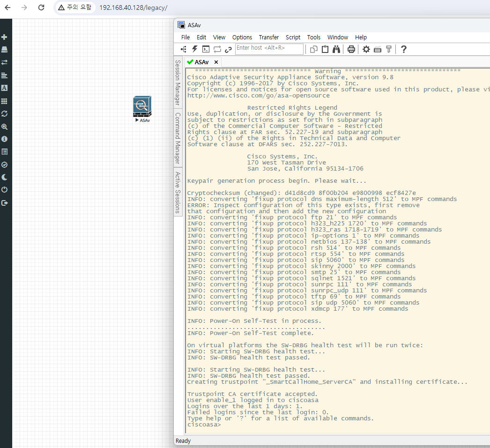Viewport: 490px width, 448px height.
Task: Click the power close-lab sidebar icon
Action: pyautogui.click(x=4, y=190)
